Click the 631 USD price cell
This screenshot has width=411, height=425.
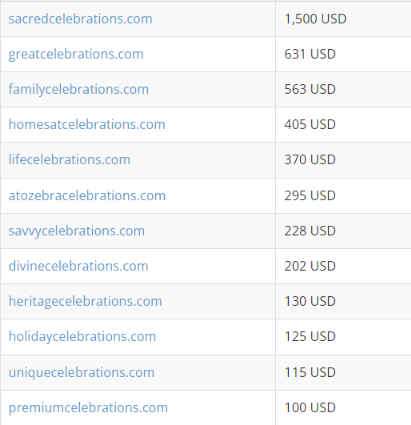(x=343, y=54)
